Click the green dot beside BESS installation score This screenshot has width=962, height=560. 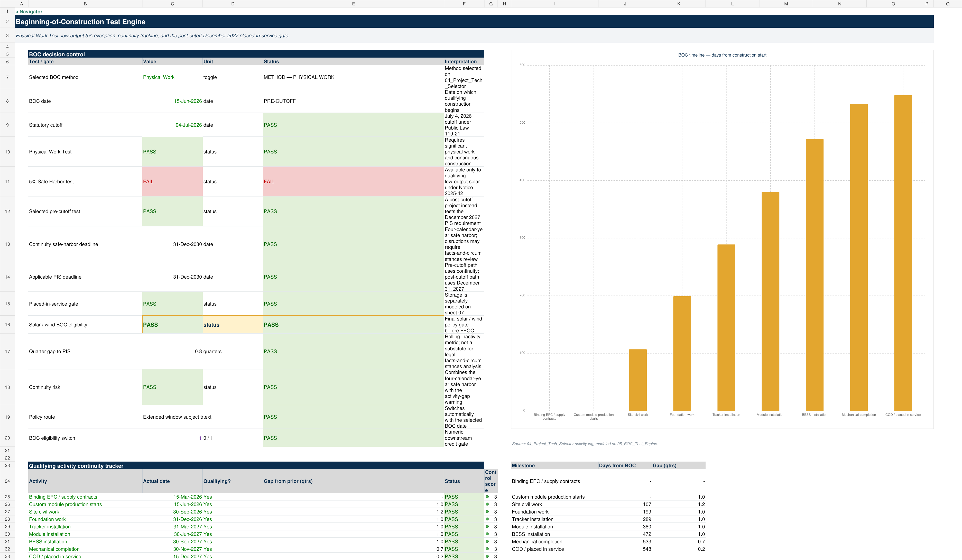pos(487,541)
